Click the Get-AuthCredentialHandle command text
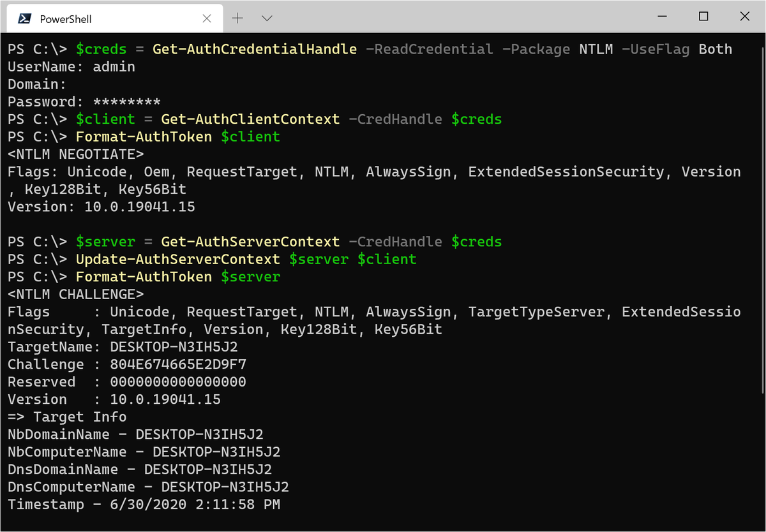Viewport: 766px width, 532px height. [x=254, y=48]
